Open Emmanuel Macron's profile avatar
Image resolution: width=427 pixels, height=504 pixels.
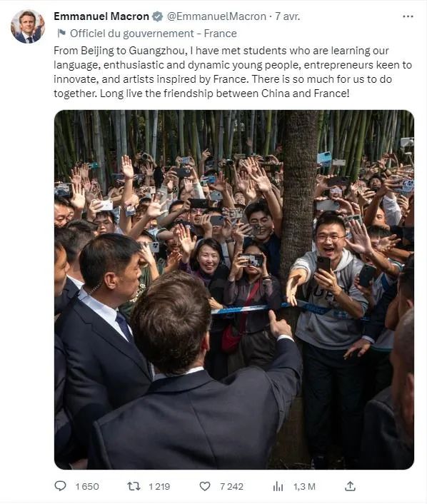click(28, 26)
